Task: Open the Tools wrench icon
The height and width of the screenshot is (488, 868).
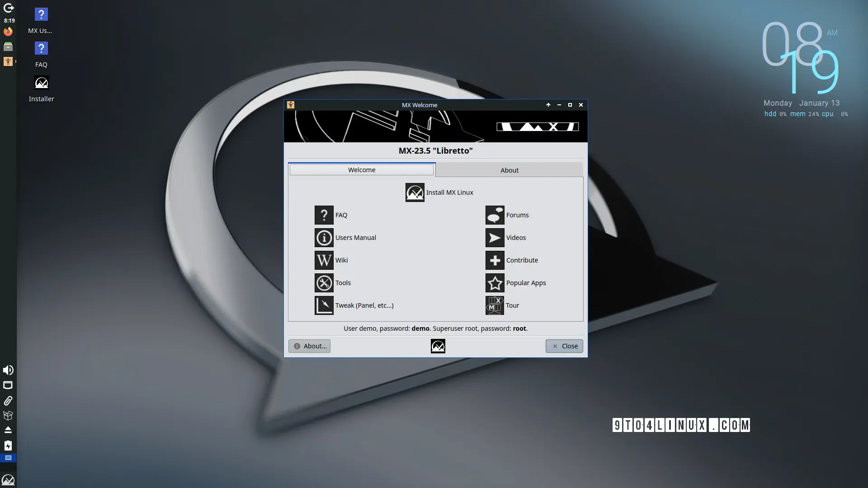Action: tap(324, 283)
